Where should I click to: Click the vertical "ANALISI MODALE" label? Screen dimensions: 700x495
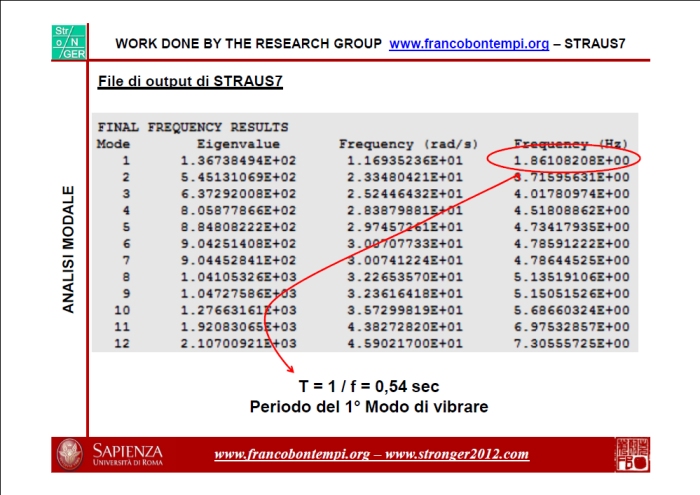[69, 249]
